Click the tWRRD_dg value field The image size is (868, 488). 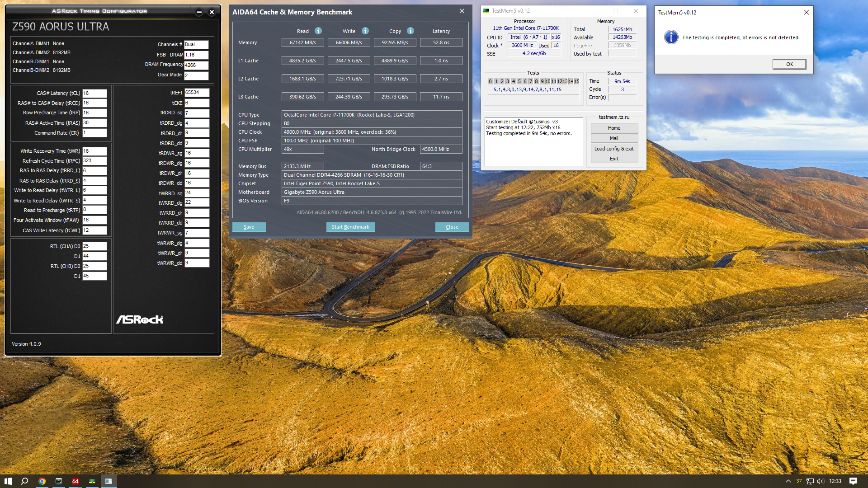pyautogui.click(x=197, y=203)
